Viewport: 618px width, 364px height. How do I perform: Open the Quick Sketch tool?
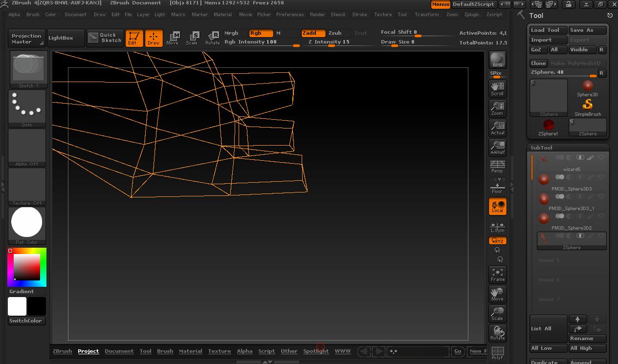click(x=105, y=38)
